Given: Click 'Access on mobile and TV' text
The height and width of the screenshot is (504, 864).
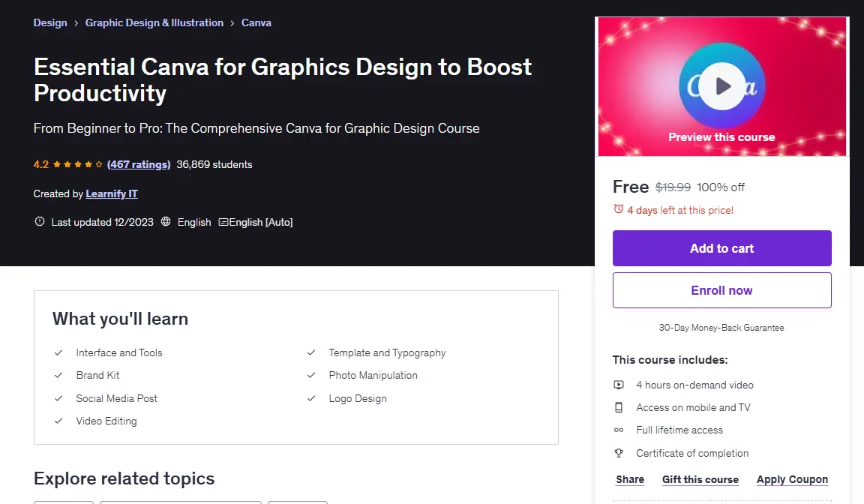Looking at the screenshot, I should pyautogui.click(x=693, y=407).
